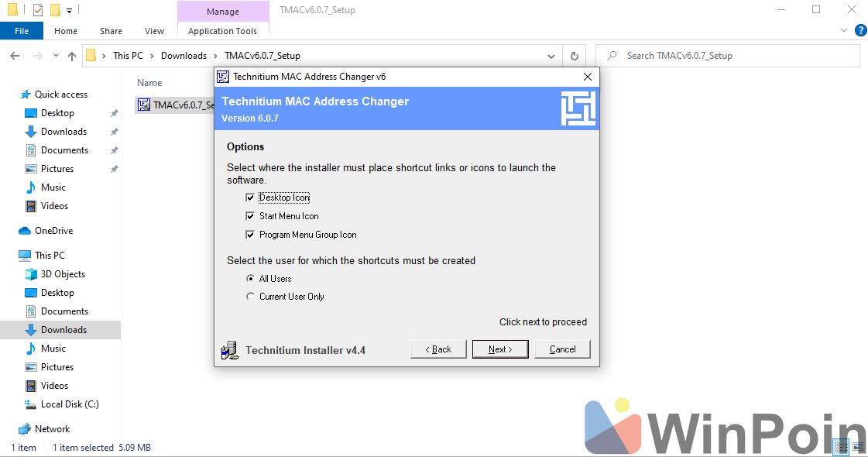
Task: Select the All Users radio button
Action: point(250,279)
